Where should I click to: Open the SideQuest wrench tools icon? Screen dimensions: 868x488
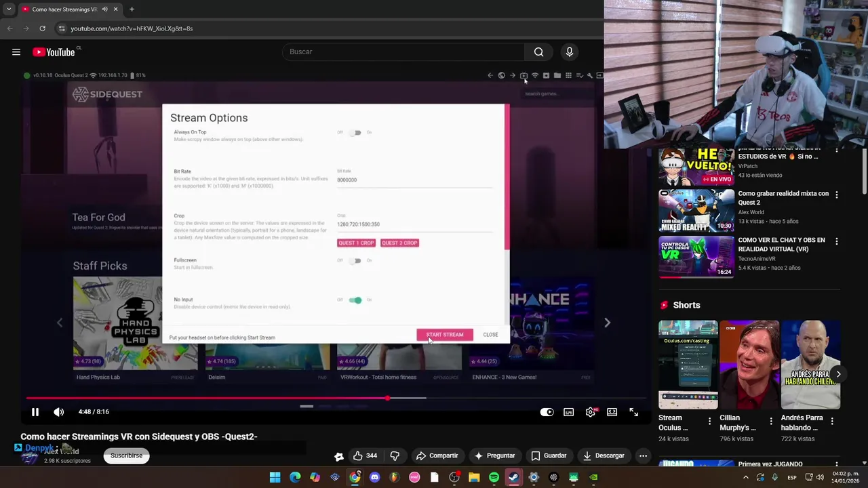point(590,75)
